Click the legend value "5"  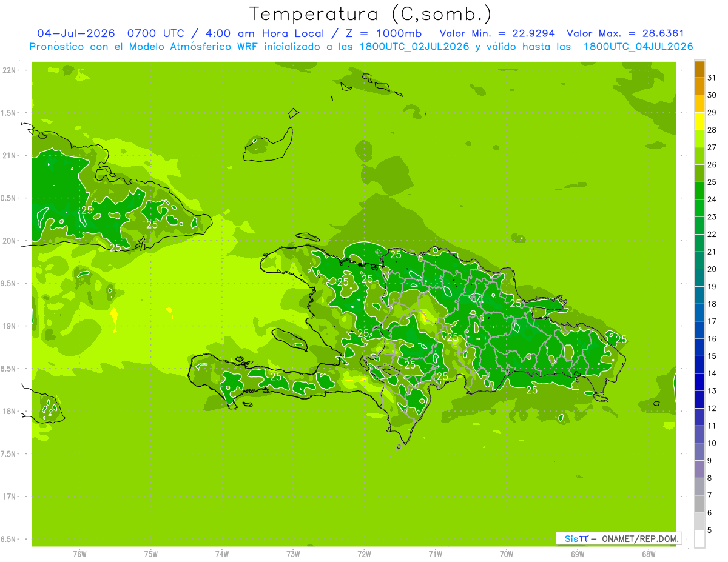pos(710,530)
